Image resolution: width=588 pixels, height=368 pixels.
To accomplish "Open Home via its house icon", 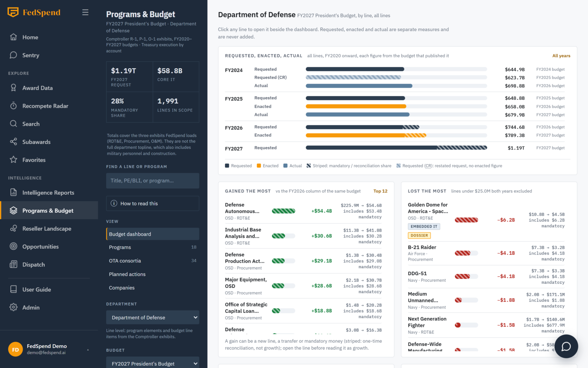I will click(x=13, y=37).
